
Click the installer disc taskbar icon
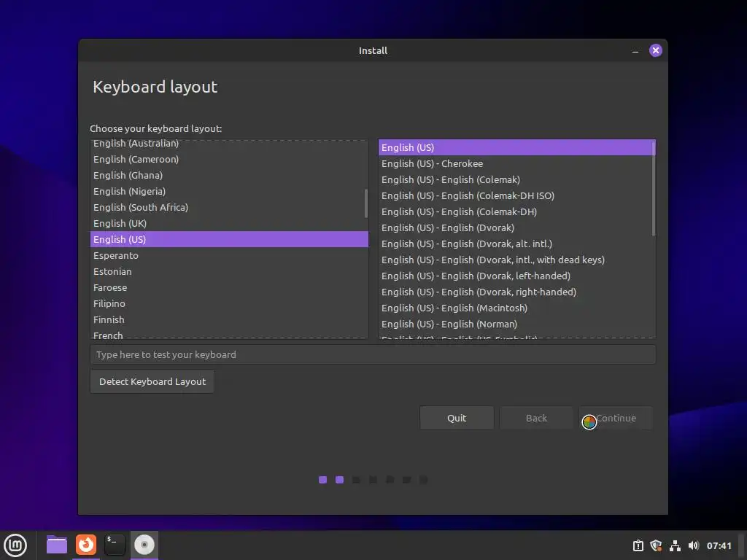point(144,545)
